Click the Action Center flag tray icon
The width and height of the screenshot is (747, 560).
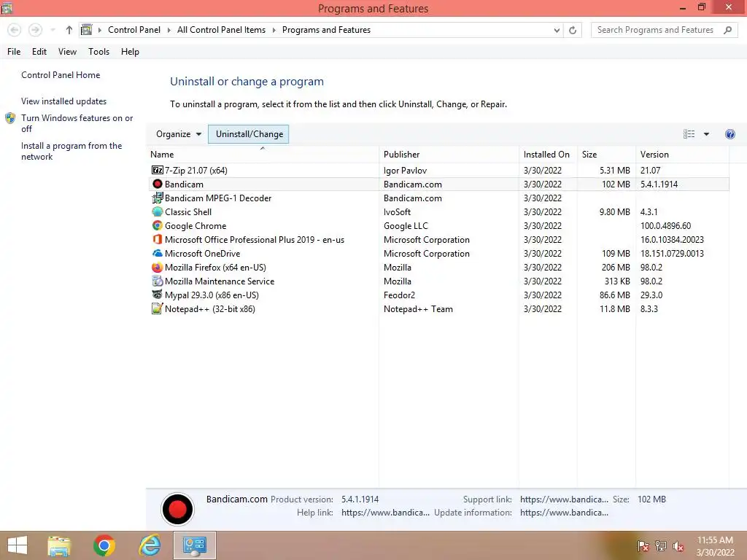(643, 546)
